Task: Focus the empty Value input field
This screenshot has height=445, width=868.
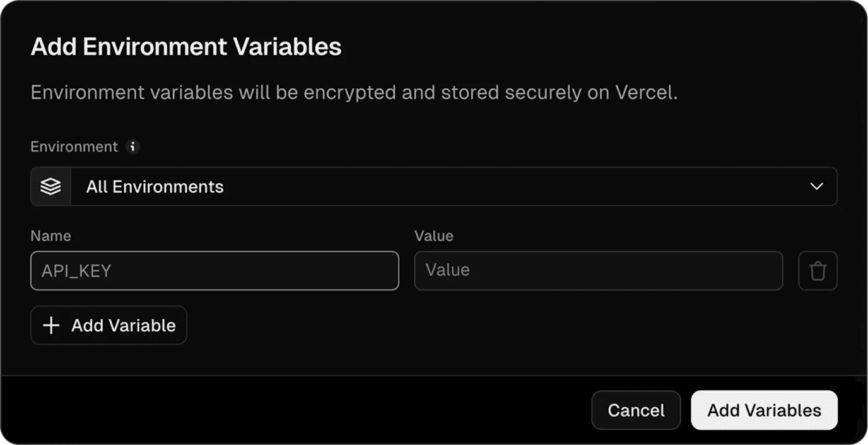Action: point(598,270)
